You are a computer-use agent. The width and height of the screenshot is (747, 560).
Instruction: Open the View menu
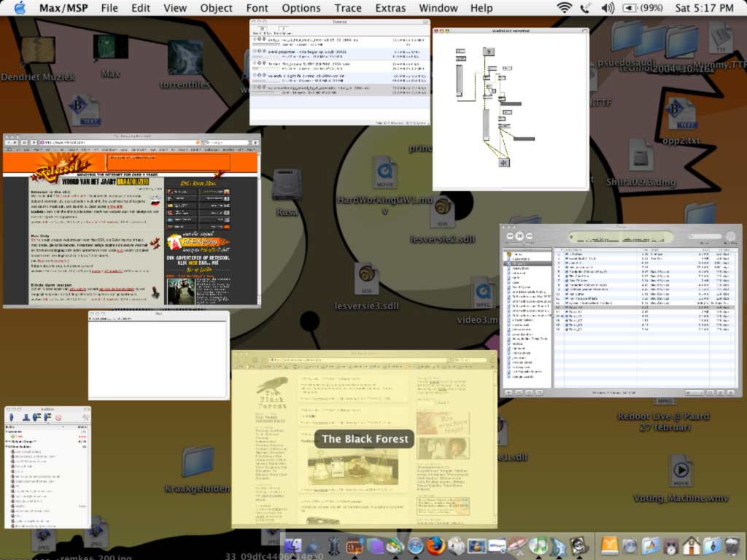(175, 7)
